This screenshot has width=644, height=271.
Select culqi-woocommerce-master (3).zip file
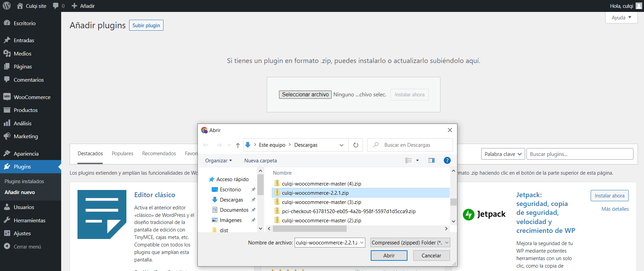[321, 202]
